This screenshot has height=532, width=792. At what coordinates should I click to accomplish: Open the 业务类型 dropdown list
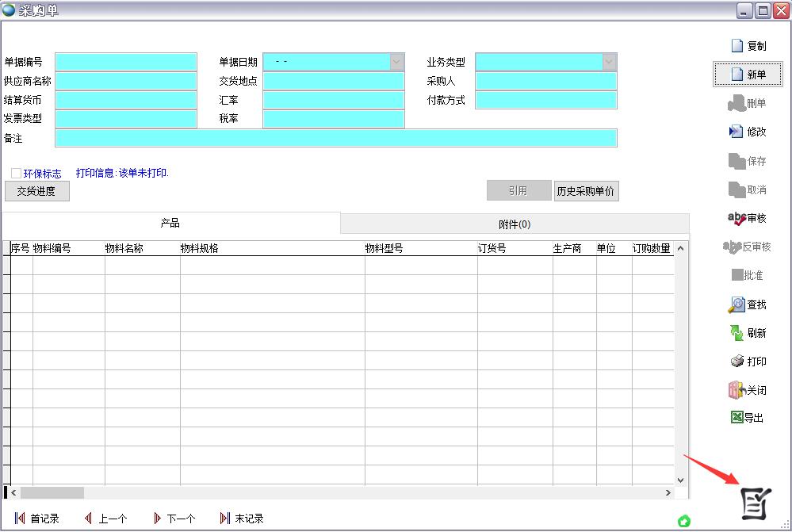pyautogui.click(x=609, y=62)
